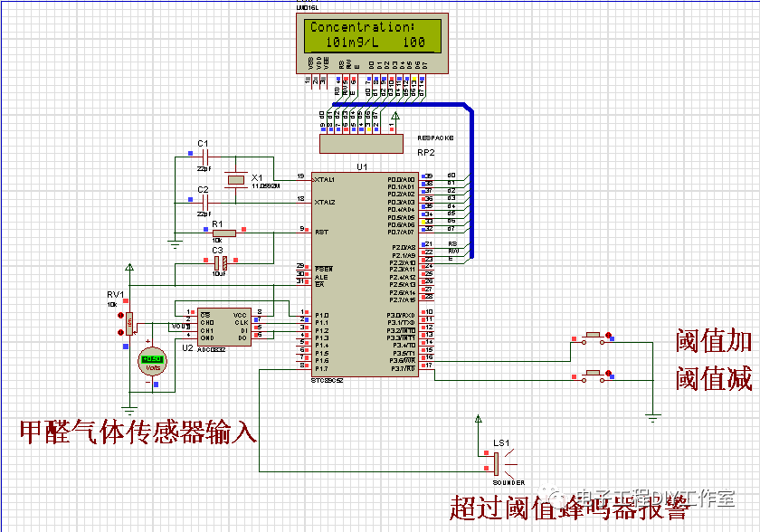Click the 11.0592M crystal frequency label
This screenshot has height=532, width=760.
point(266,186)
